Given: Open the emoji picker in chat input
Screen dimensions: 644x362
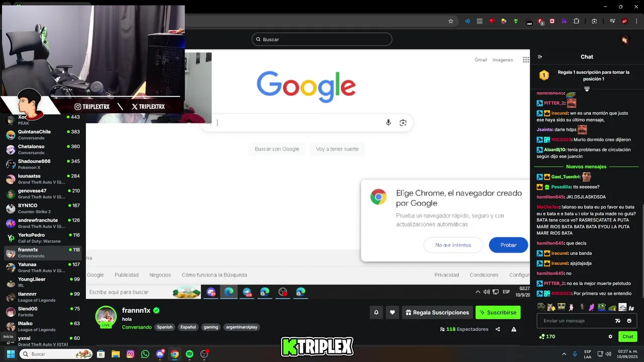Looking at the screenshot, I should click(x=629, y=321).
